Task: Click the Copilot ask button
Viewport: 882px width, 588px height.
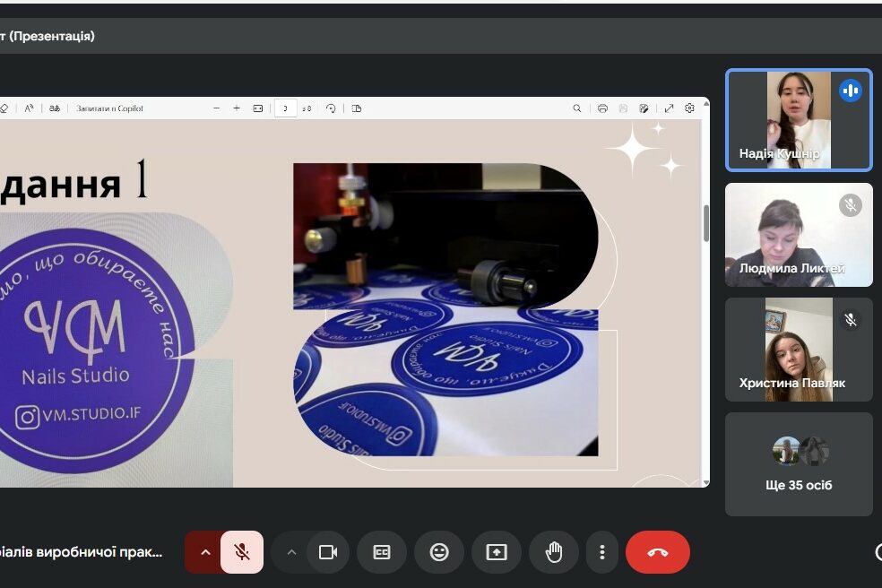Action: point(109,108)
